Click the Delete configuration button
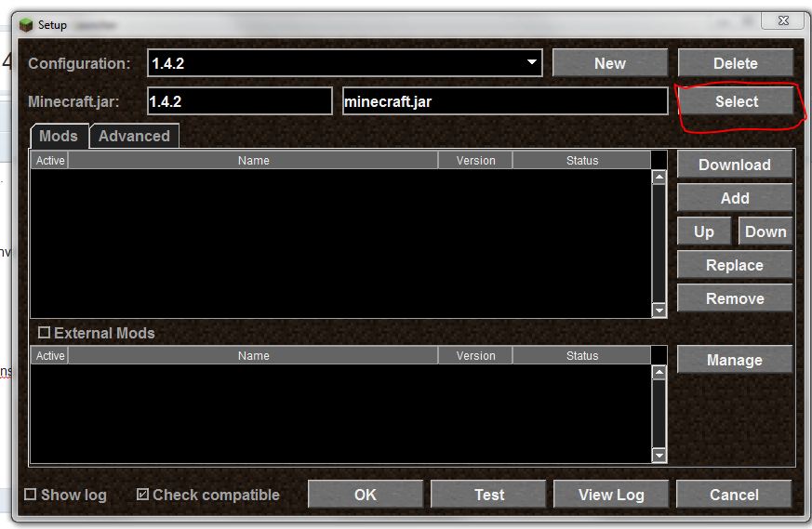 coord(736,63)
